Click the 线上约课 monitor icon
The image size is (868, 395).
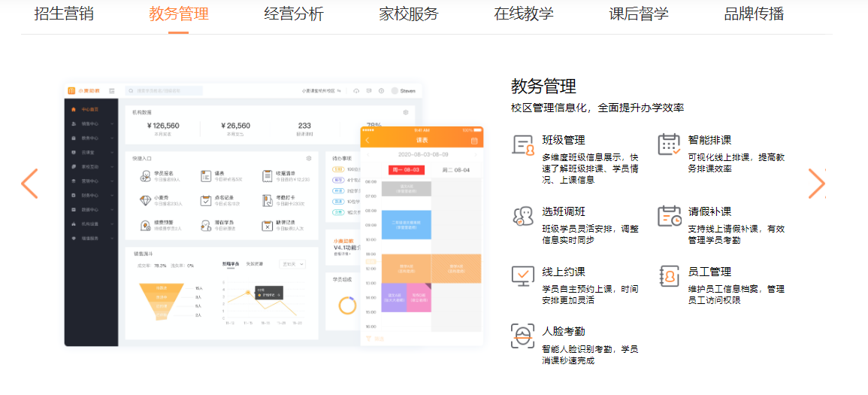tap(523, 276)
